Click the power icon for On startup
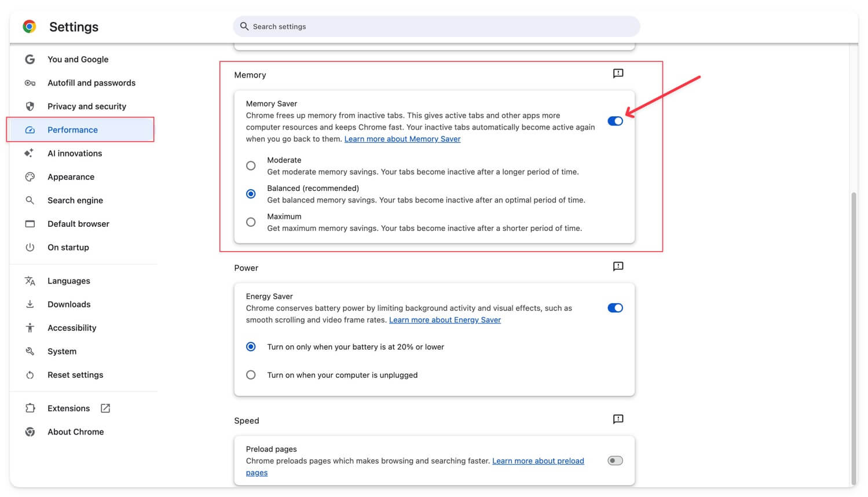868x497 pixels. point(30,248)
